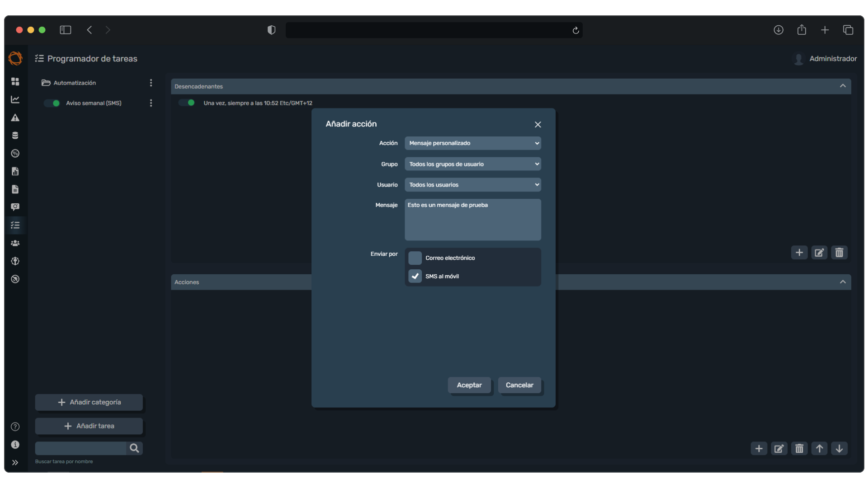This screenshot has width=868, height=488.
Task: Check the Correo electrónico checkbox
Action: click(x=415, y=258)
